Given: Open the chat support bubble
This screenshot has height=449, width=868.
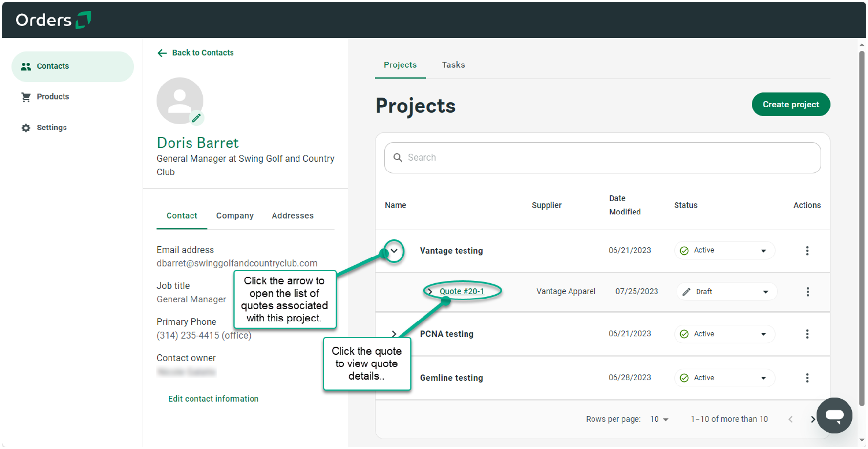Looking at the screenshot, I should 834,416.
